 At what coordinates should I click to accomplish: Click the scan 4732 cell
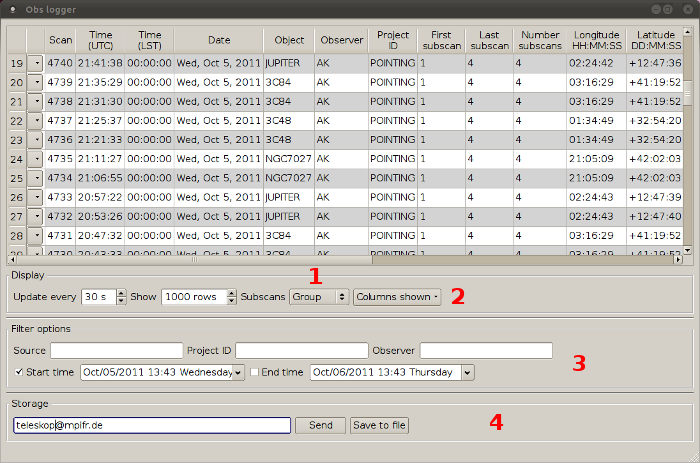tap(60, 217)
